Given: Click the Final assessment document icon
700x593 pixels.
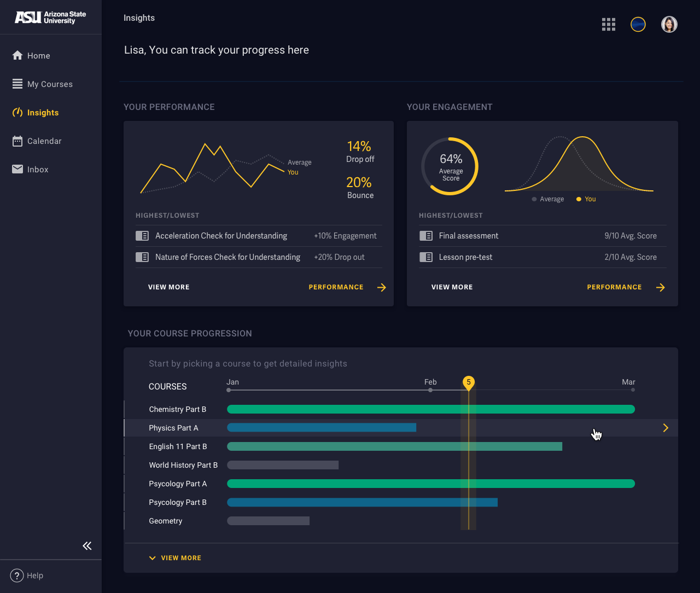Looking at the screenshot, I should tap(426, 236).
